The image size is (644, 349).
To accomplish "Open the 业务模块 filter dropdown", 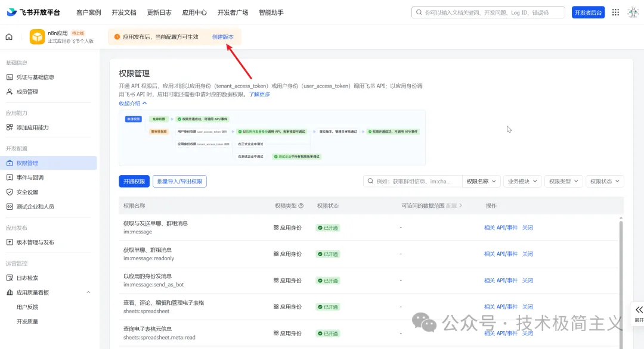I will click(522, 181).
